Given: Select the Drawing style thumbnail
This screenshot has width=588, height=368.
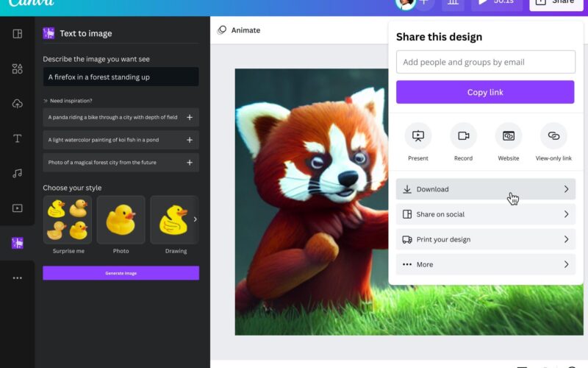Looking at the screenshot, I should [x=174, y=219].
